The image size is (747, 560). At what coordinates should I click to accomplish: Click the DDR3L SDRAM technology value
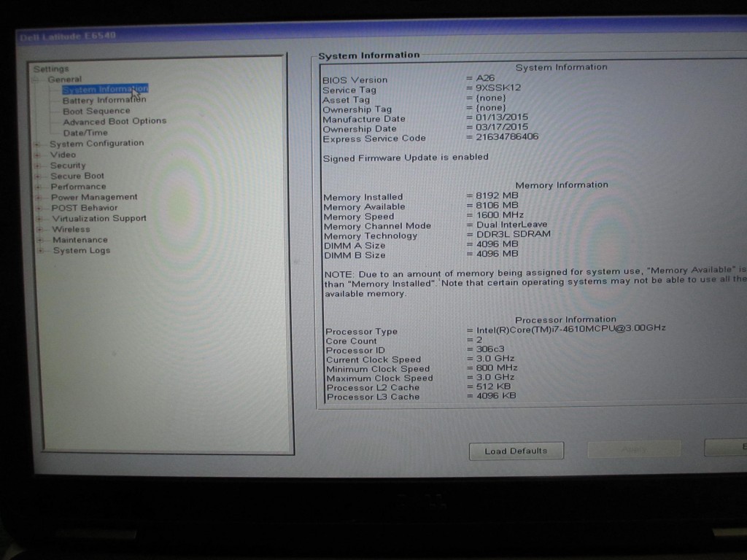514,234
